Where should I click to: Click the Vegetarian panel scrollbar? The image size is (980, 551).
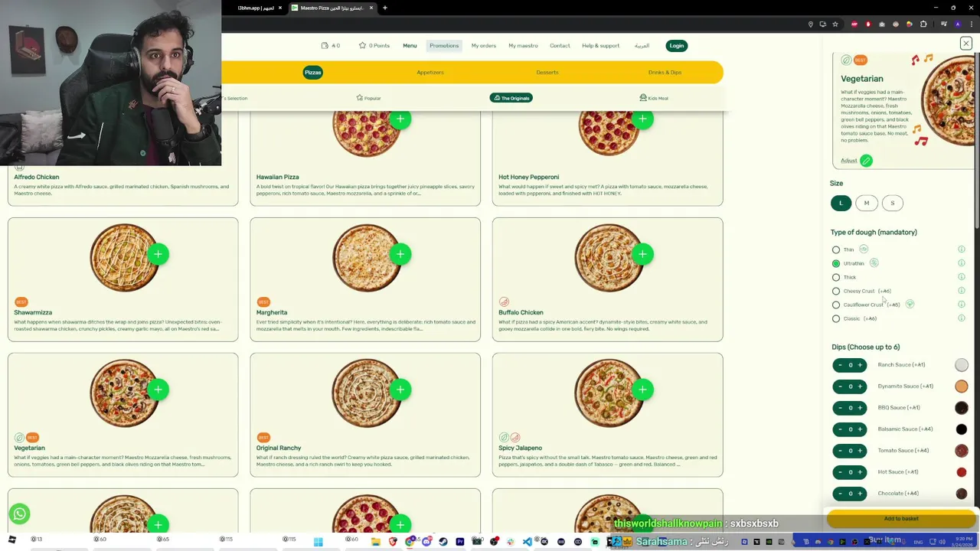coord(978,142)
